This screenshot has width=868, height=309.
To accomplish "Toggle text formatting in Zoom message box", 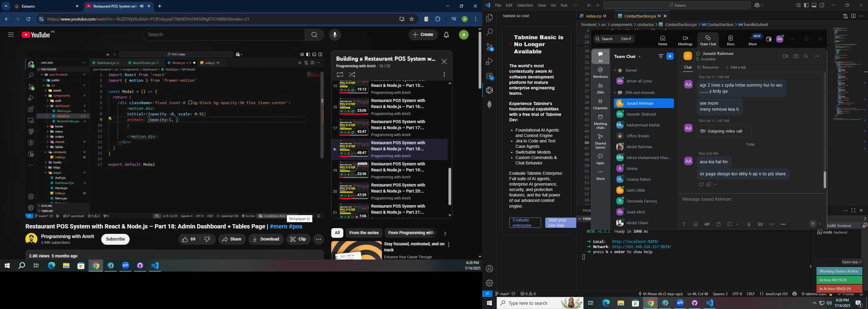I will coord(684,224).
